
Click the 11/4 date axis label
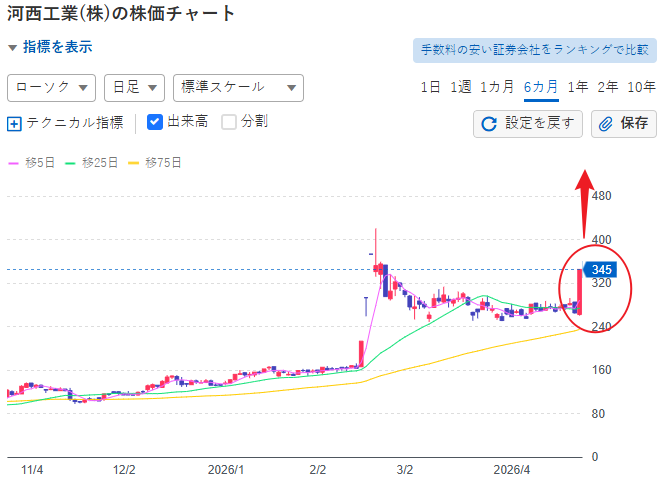click(32, 470)
